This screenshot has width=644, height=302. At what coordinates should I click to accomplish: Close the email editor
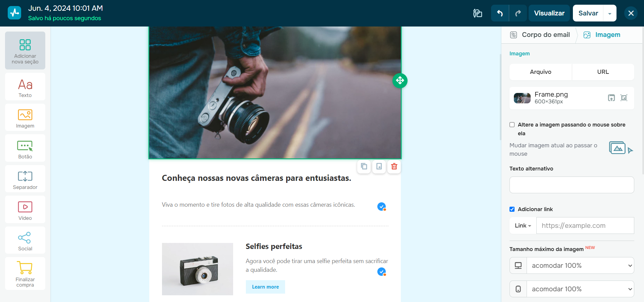tap(631, 13)
